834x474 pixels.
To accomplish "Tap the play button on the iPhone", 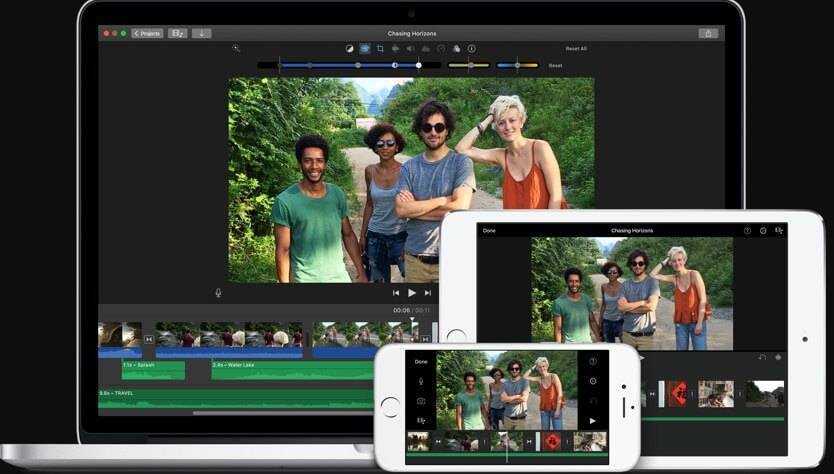I will (592, 421).
